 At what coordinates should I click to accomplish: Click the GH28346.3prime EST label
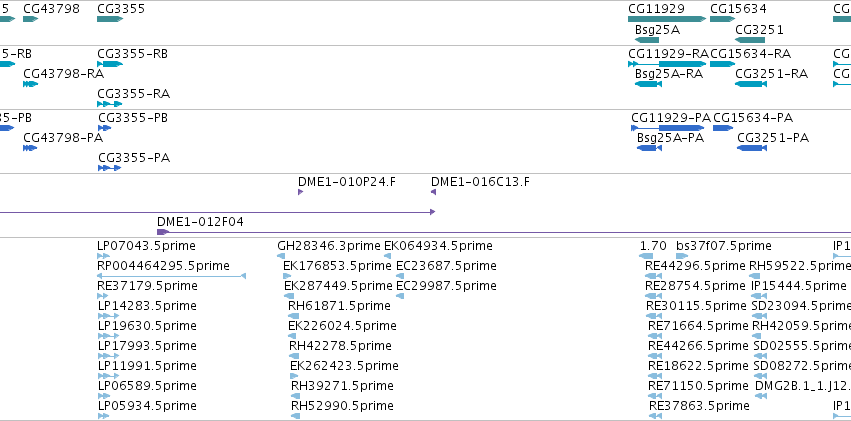point(329,246)
